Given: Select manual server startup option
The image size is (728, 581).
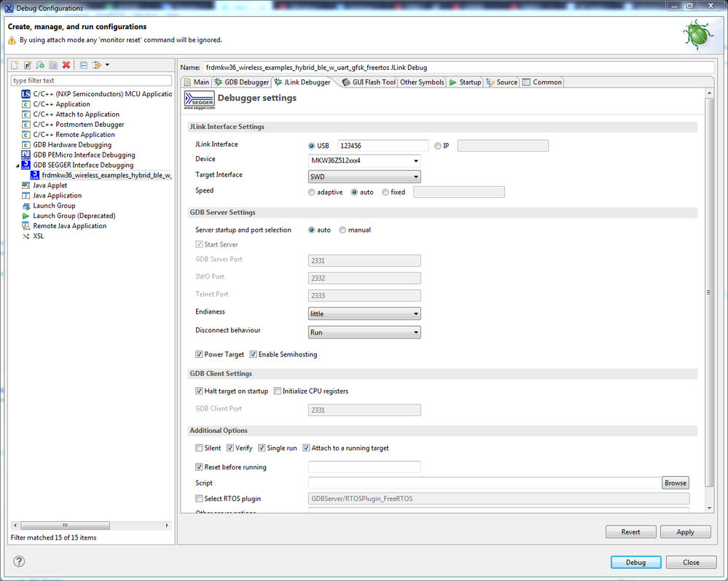Looking at the screenshot, I should 343,230.
